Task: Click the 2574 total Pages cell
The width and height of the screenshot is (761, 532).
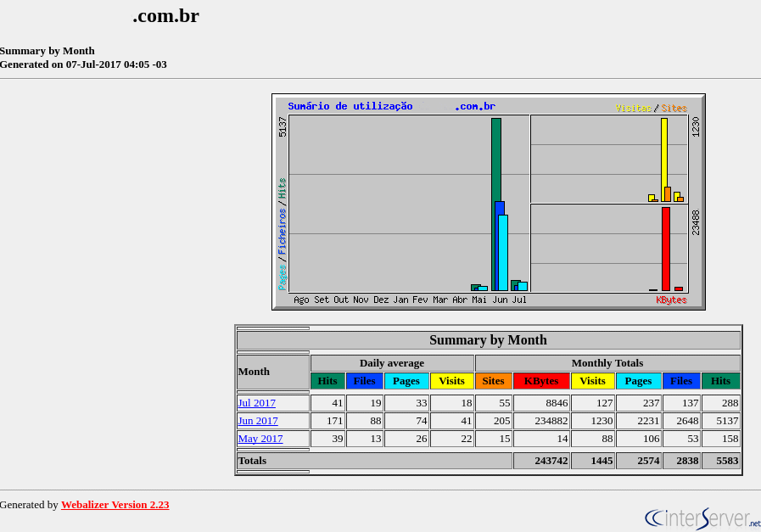Action: [638, 461]
